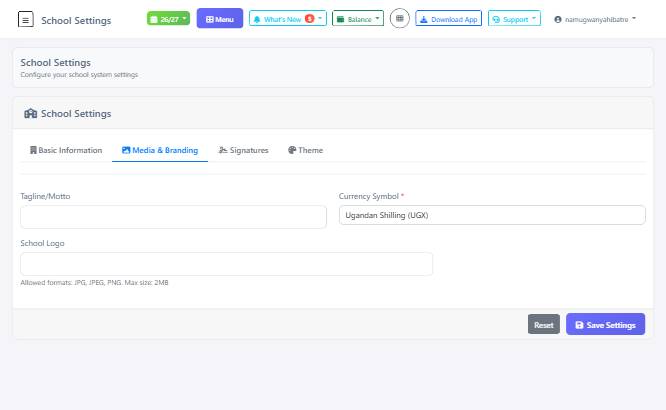Screen dimensions: 666x410
Task: Click the 'Configure your school system settings' text
Action: (x=79, y=75)
